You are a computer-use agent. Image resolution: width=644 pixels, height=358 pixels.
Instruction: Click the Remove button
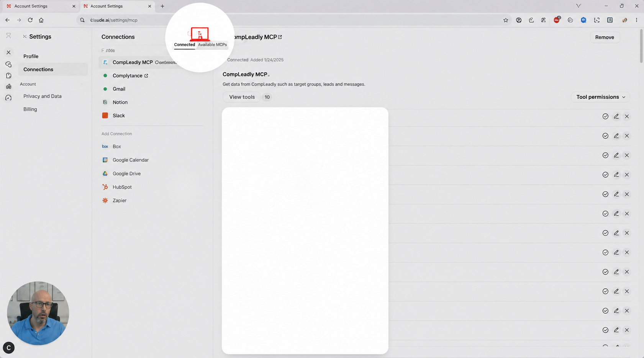tap(605, 37)
